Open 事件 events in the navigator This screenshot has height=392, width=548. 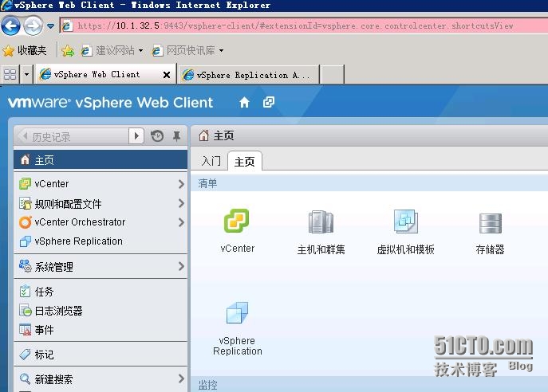(x=44, y=330)
